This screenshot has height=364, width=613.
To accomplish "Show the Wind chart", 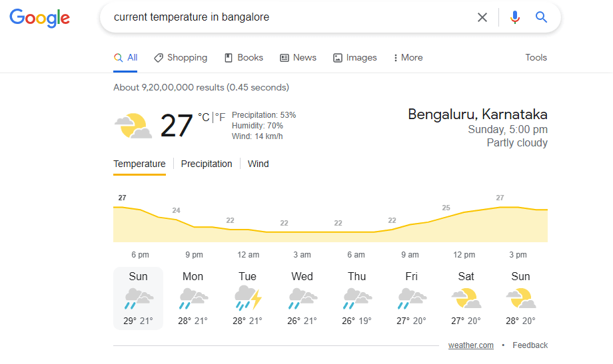I will click(258, 164).
